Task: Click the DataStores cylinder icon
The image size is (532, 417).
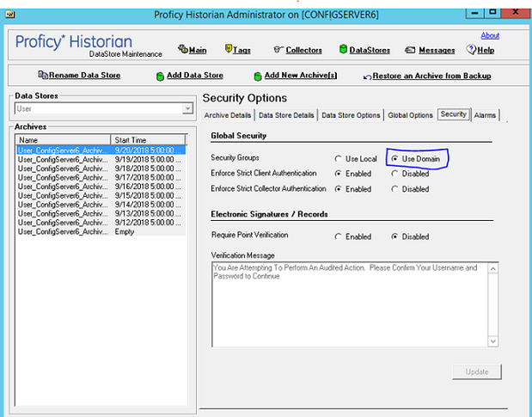Action: click(343, 49)
